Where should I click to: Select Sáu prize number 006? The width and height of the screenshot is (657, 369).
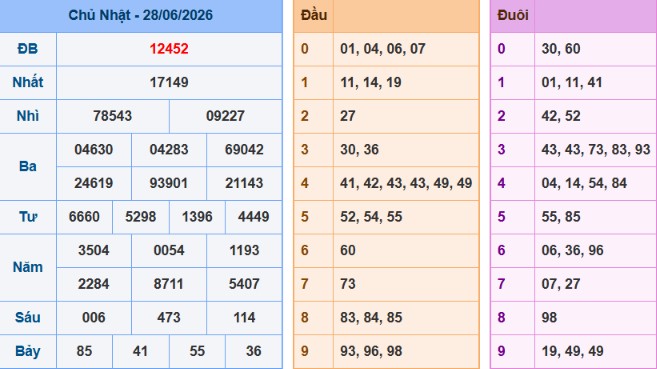point(93,317)
